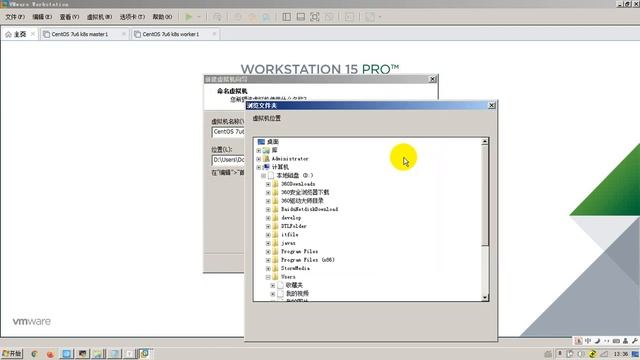Viewport: 640px width, 360px height.
Task: Click the 本地磁盘 (D:) drive icon
Action: pos(271,176)
